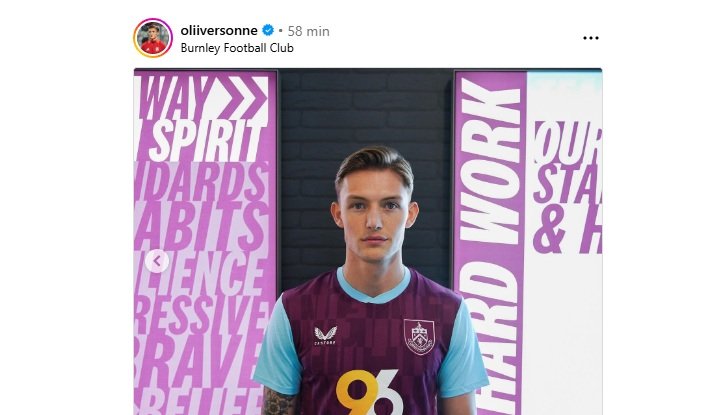Open the three-dot more options menu
This screenshot has width=724, height=415.
coord(591,38)
